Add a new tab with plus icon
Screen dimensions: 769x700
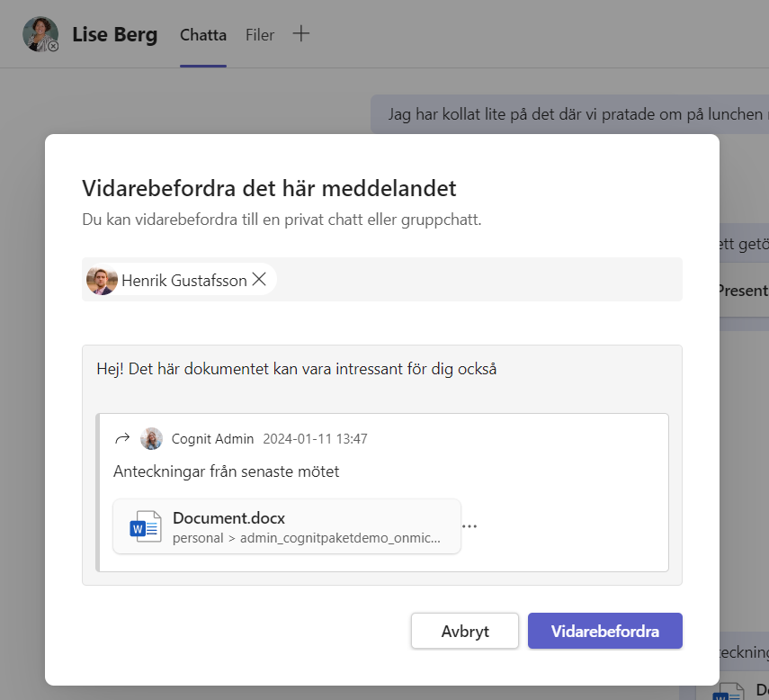301,34
